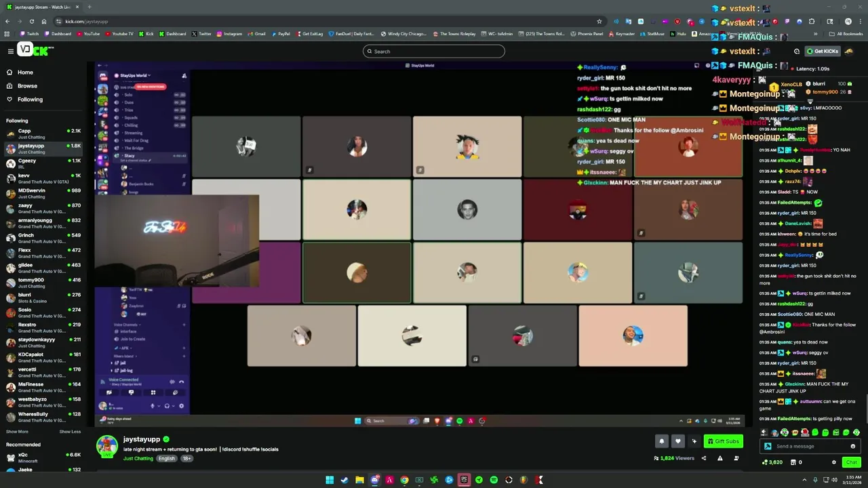Screen dimensions: 868x488
Task: Click the Get KICKs button
Action: (822, 51)
